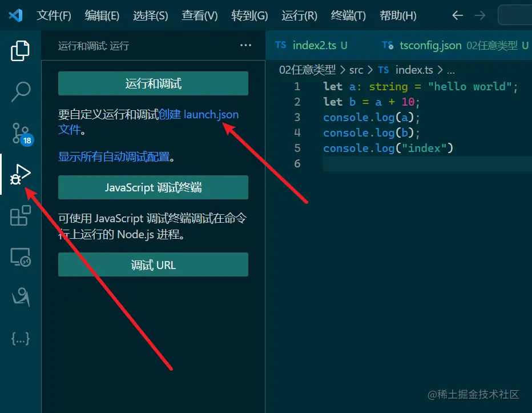Image resolution: width=532 pixels, height=413 pixels.
Task: Open the 选择(S) menu
Action: point(150,15)
